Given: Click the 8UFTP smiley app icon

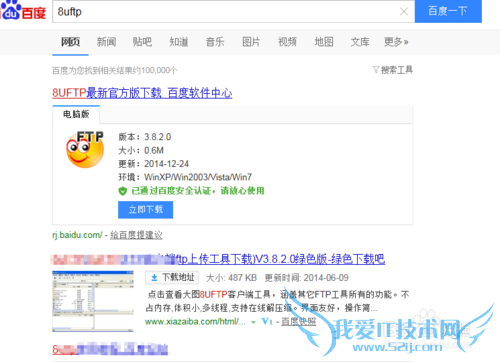Looking at the screenshot, I should pyautogui.click(x=85, y=149).
